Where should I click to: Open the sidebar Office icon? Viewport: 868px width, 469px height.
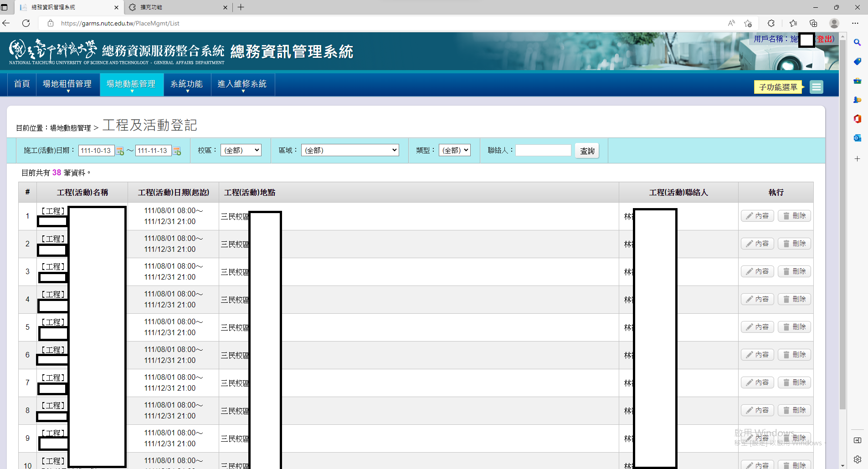[x=857, y=119]
